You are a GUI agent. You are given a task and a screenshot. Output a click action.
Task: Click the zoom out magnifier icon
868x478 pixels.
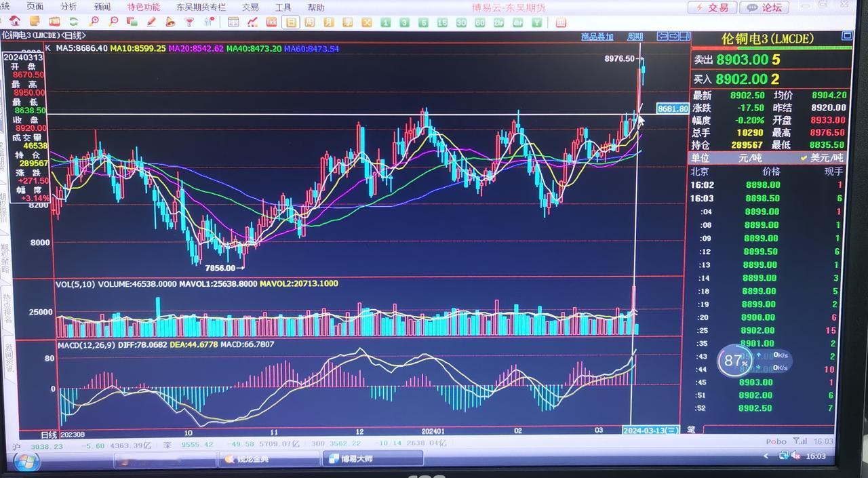click(x=114, y=22)
